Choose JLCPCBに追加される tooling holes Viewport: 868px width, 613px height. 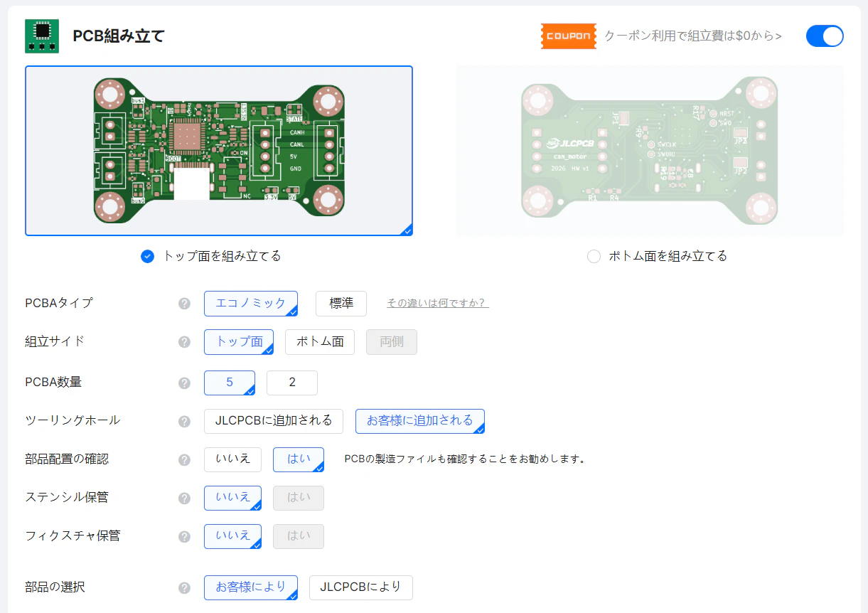tap(274, 422)
